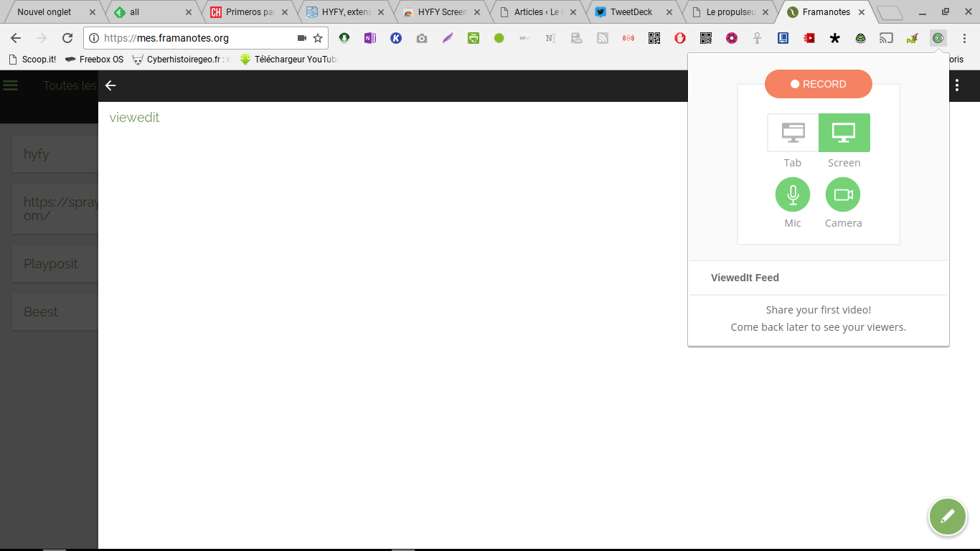980x551 pixels.
Task: Open the Chrome three-dot menu
Action: (x=965, y=38)
